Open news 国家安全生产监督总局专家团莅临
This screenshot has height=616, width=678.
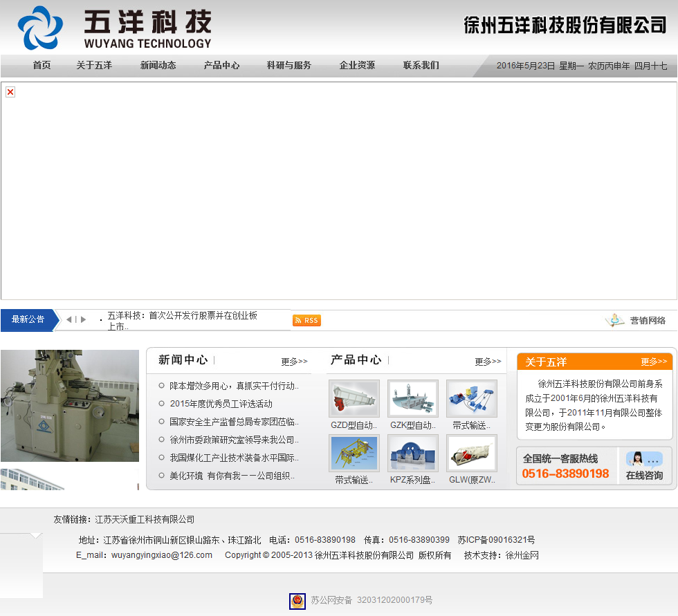[x=234, y=422]
